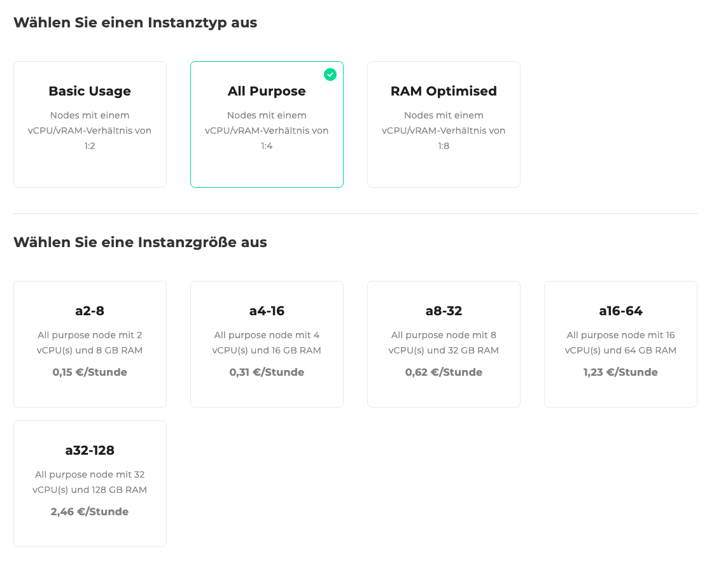Screen dimensions: 728x563
Task: Click the 1,23 €/Stunde price text
Action: click(x=620, y=372)
